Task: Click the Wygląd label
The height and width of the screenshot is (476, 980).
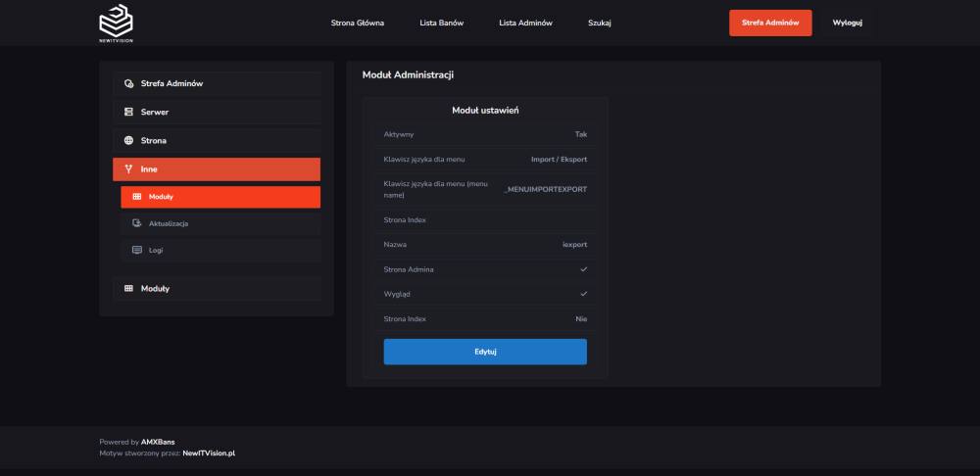Action: pyautogui.click(x=397, y=294)
